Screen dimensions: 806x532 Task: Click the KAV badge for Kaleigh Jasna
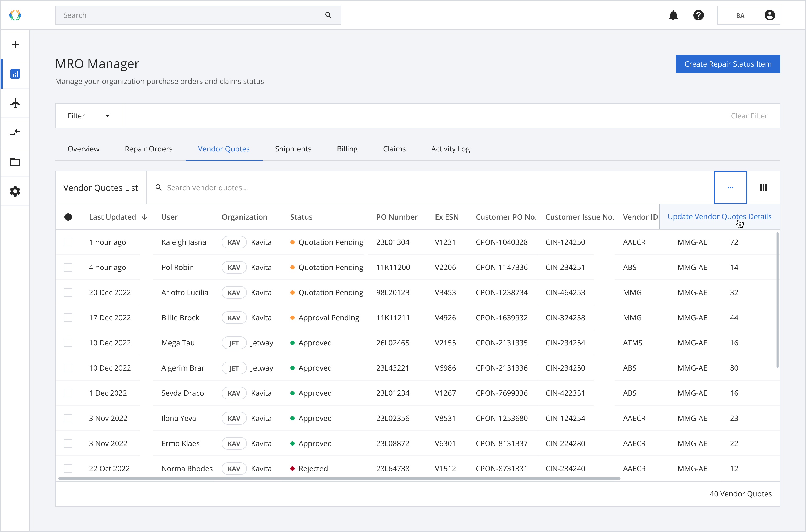[234, 242]
